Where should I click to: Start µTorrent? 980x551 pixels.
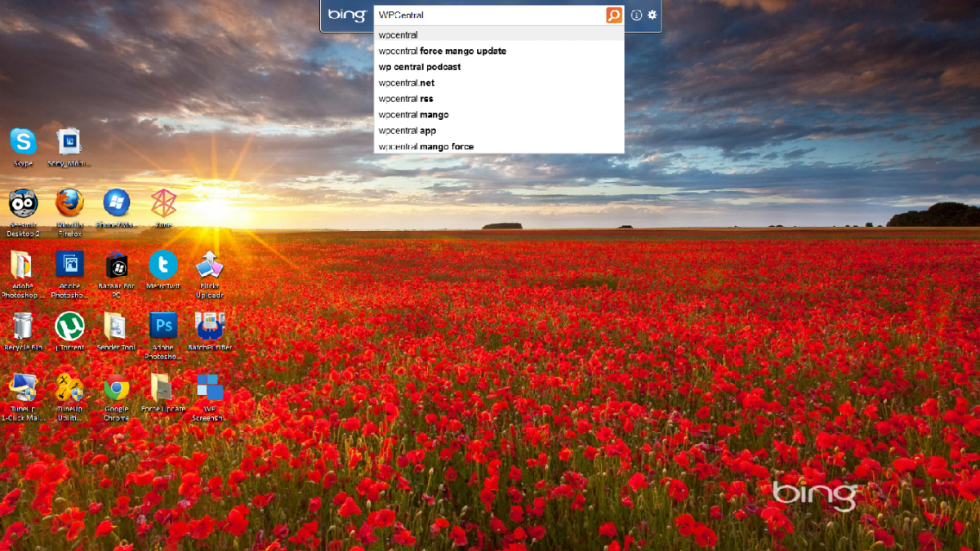point(69,327)
